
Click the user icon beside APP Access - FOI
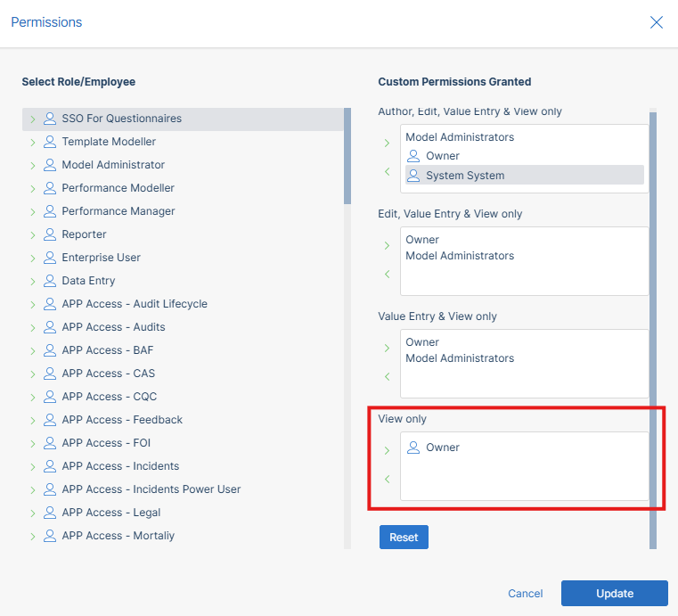[50, 443]
